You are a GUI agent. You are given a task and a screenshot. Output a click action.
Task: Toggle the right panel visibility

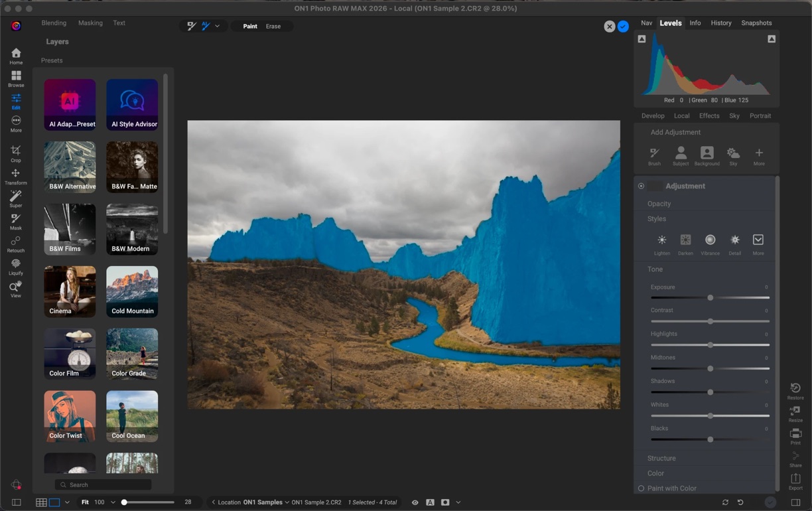click(795, 502)
